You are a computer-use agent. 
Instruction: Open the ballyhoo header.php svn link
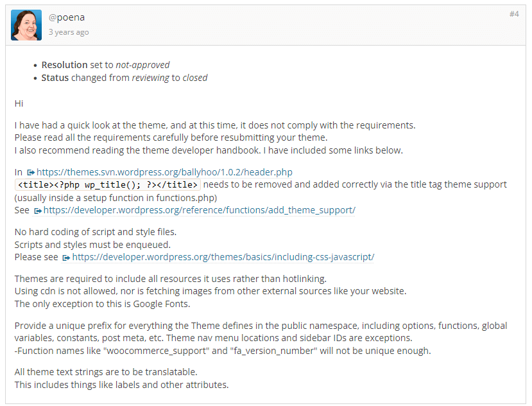coord(164,172)
